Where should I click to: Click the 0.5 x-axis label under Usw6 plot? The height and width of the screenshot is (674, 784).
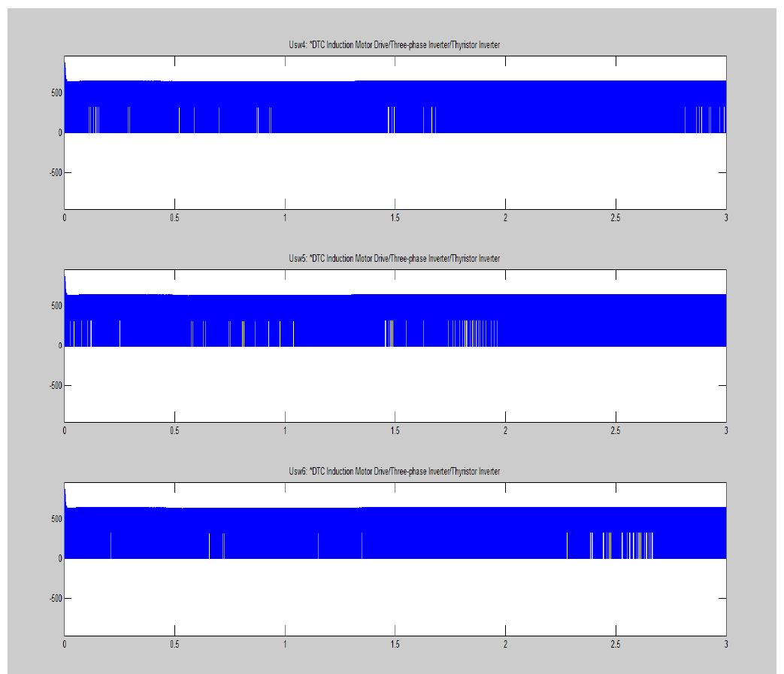click(174, 643)
